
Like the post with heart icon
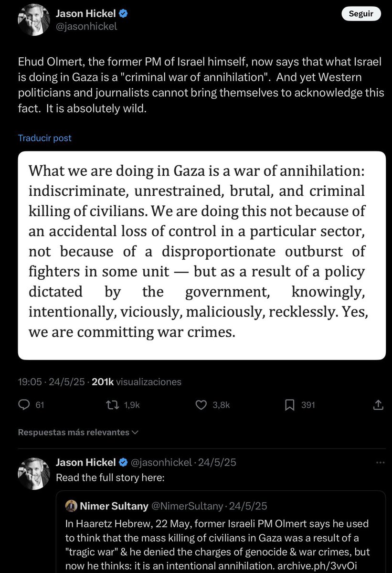[201, 405]
